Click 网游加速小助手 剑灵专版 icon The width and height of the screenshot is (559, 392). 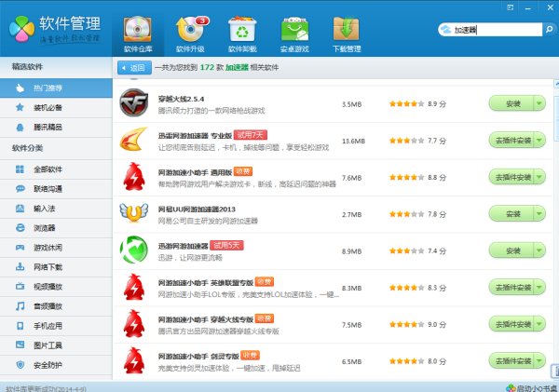click(x=133, y=360)
